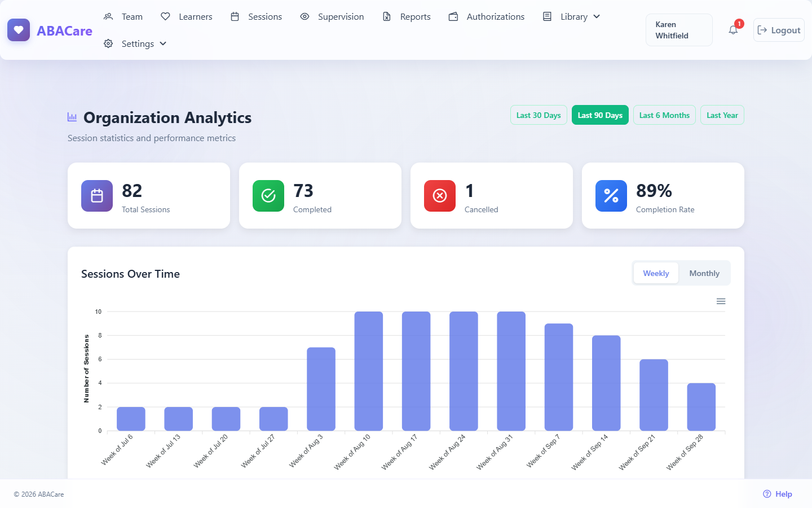Expand the Library dropdown menu
Viewport: 812px width, 508px height.
coord(572,17)
